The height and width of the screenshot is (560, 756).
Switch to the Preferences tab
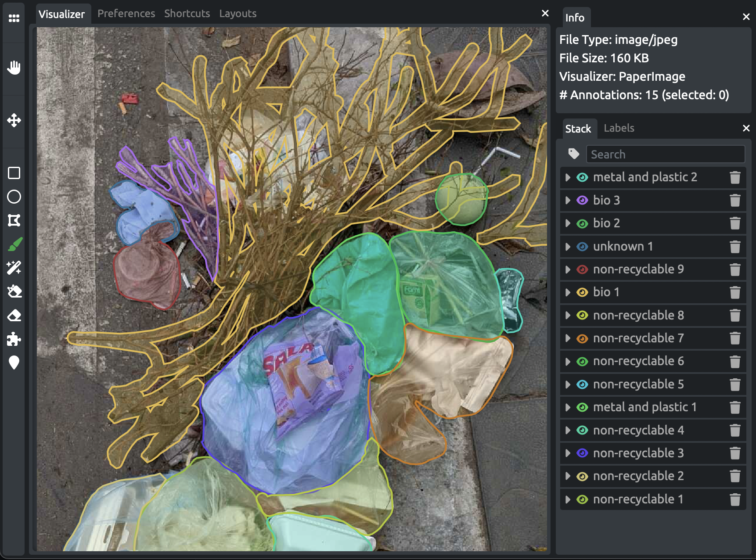click(126, 14)
